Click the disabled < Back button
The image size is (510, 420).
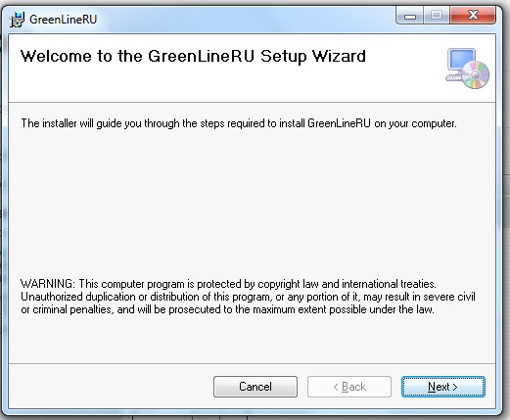[349, 387]
